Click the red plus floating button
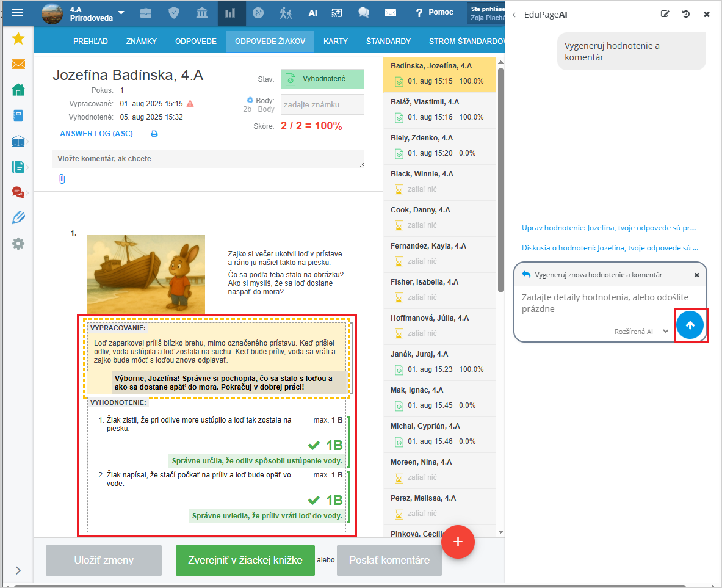Viewport: 722px width, 588px height. point(458,542)
